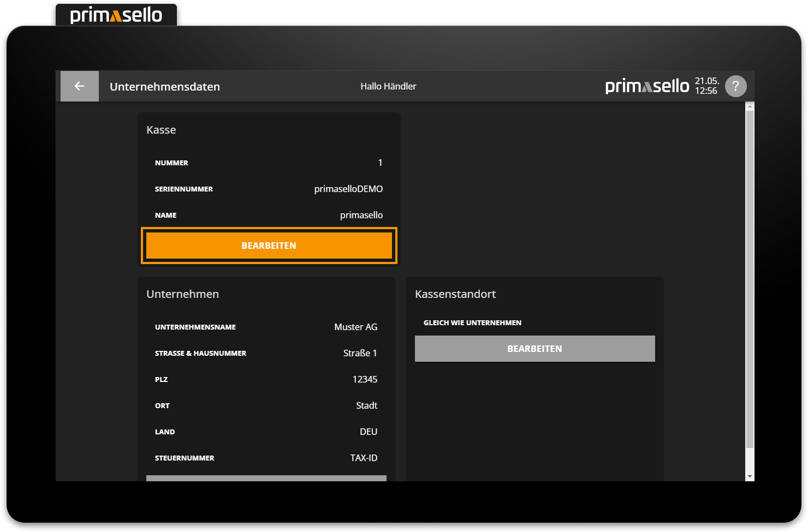Click the PLZ value 12345
The width and height of the screenshot is (808, 532).
365,379
